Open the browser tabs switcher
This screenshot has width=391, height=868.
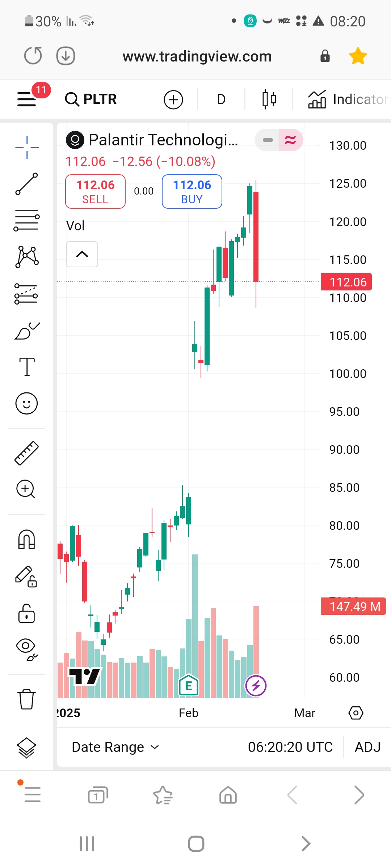click(98, 795)
